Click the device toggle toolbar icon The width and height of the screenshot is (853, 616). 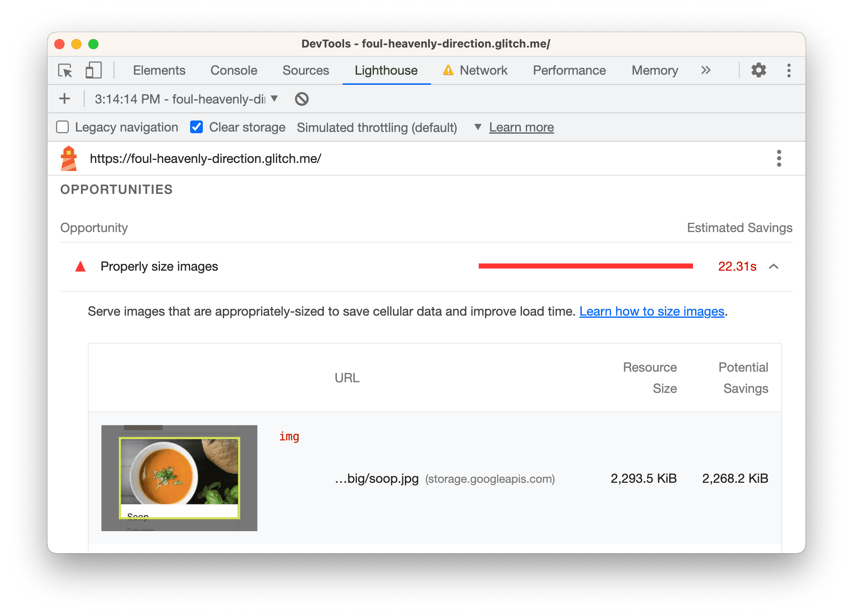tap(93, 70)
